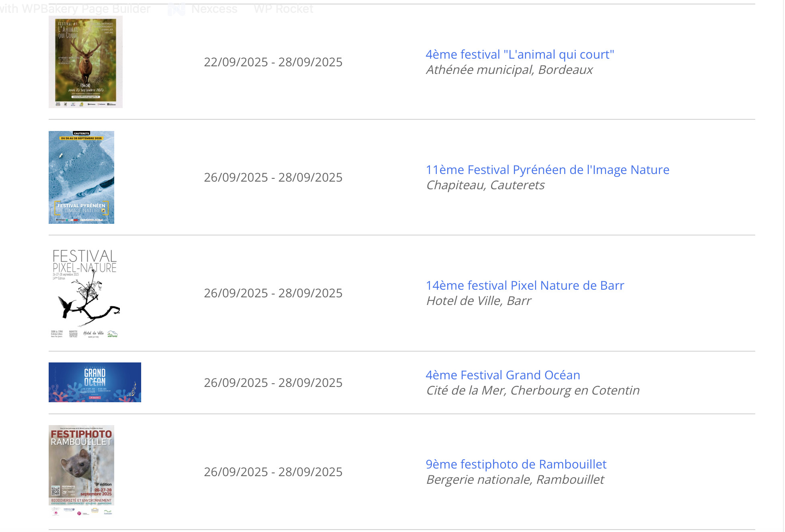The image size is (785, 532).
Task: Open the 4ème festival "L'animal qui court" link
Action: (x=520, y=54)
